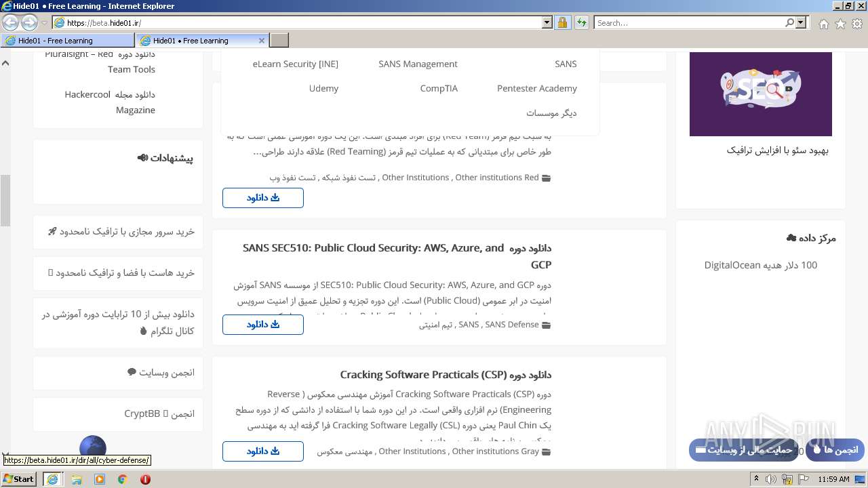Click the browser Back arrow button

pos(11,23)
